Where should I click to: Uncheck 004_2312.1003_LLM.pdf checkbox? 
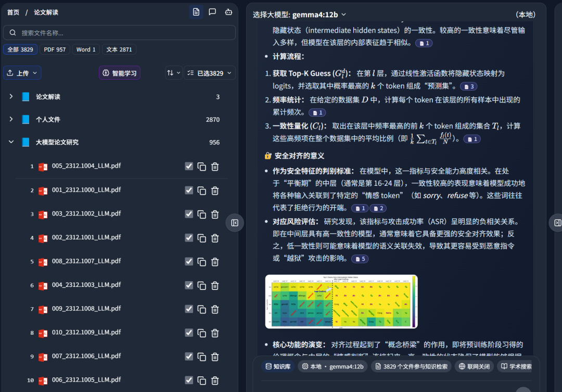[189, 285]
